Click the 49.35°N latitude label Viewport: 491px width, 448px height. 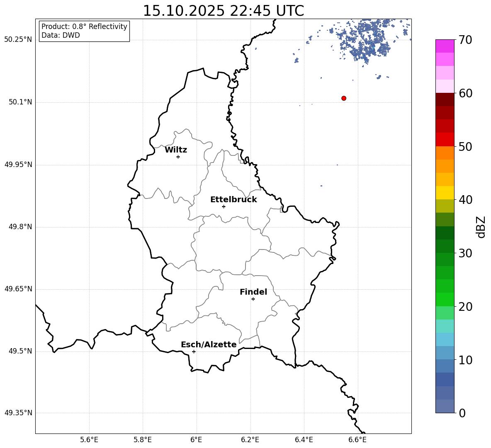coord(18,413)
